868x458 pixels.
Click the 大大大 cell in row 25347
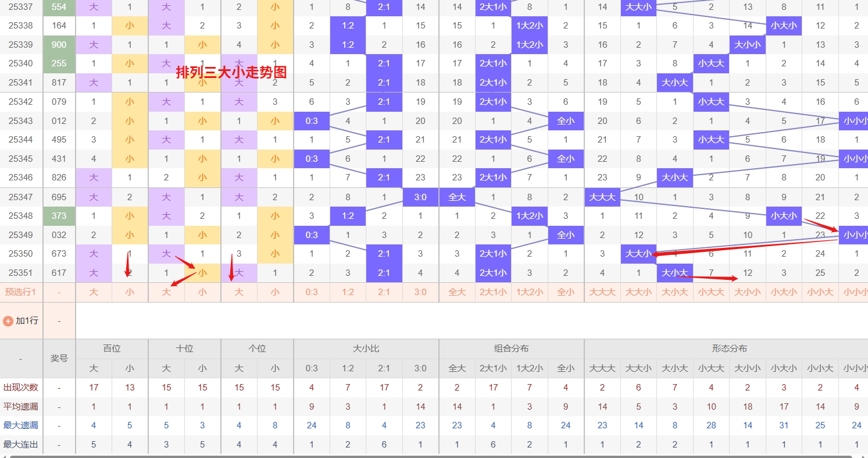(602, 197)
